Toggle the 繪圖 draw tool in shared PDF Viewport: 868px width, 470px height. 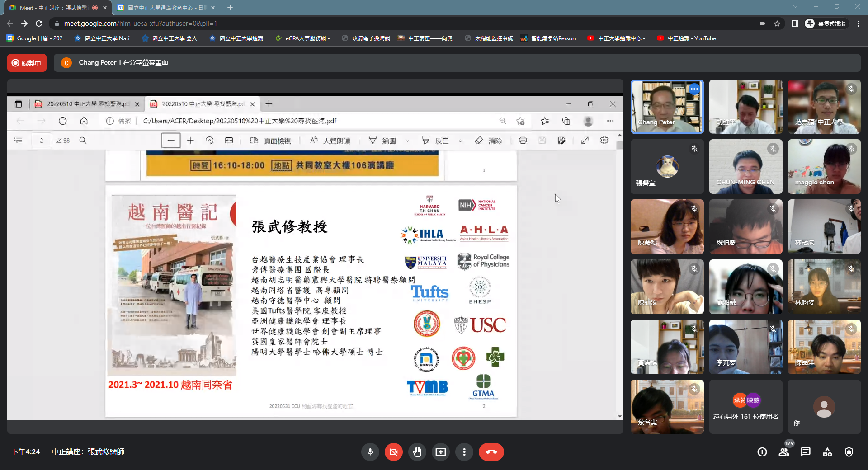click(x=382, y=141)
